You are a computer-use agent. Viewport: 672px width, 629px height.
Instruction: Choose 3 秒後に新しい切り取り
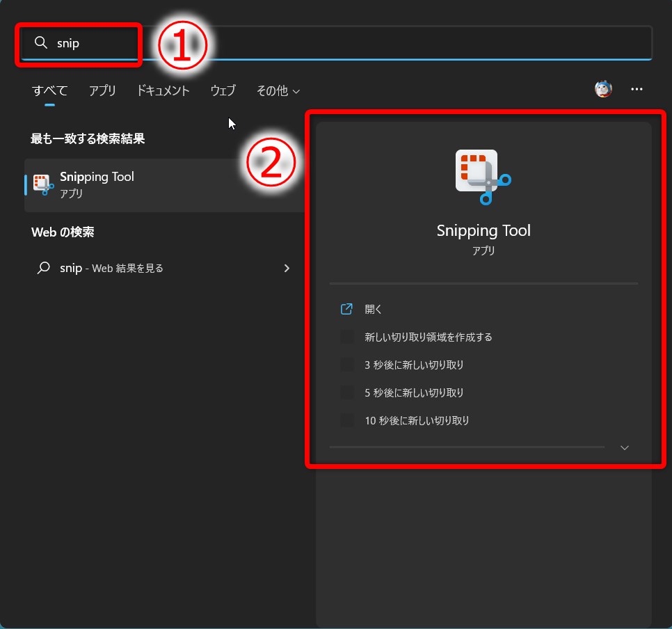(414, 365)
